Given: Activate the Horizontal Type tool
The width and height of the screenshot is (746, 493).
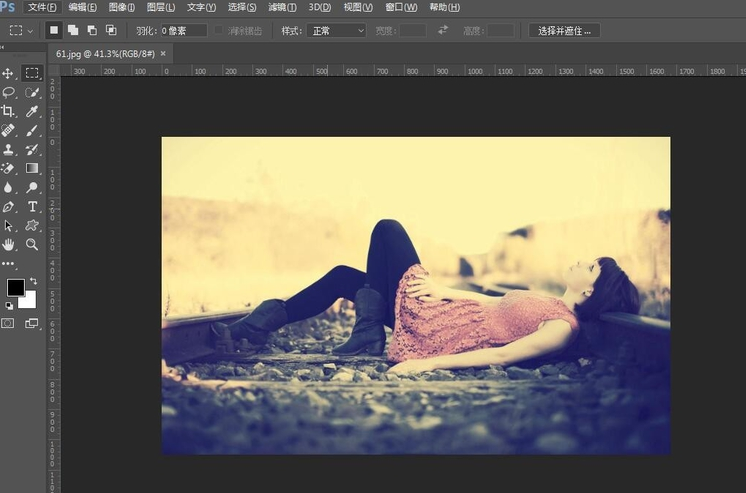Looking at the screenshot, I should coord(32,206).
